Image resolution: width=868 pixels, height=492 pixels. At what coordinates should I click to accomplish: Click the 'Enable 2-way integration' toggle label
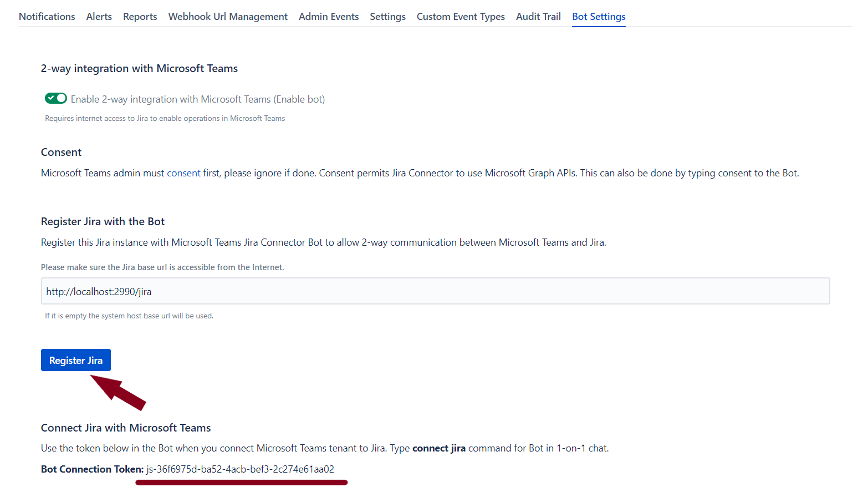click(x=197, y=99)
